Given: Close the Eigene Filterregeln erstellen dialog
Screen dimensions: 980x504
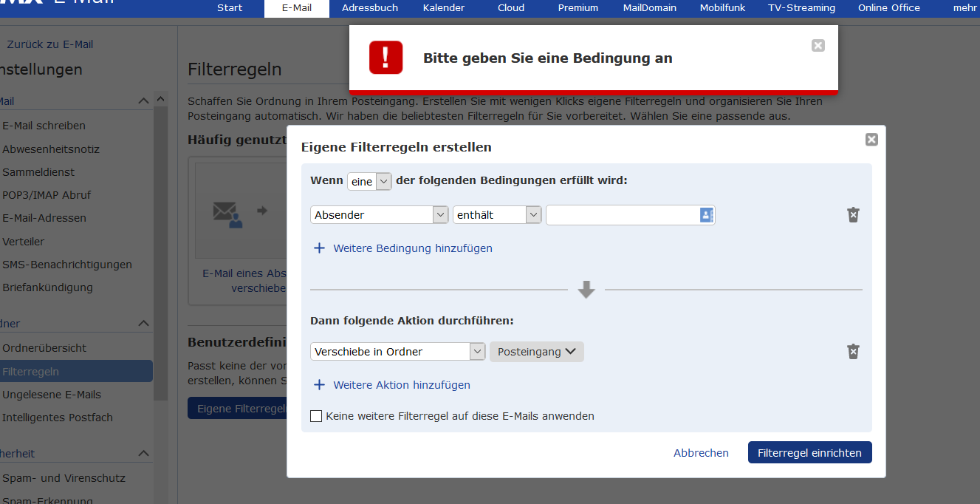Looking at the screenshot, I should tap(871, 140).
